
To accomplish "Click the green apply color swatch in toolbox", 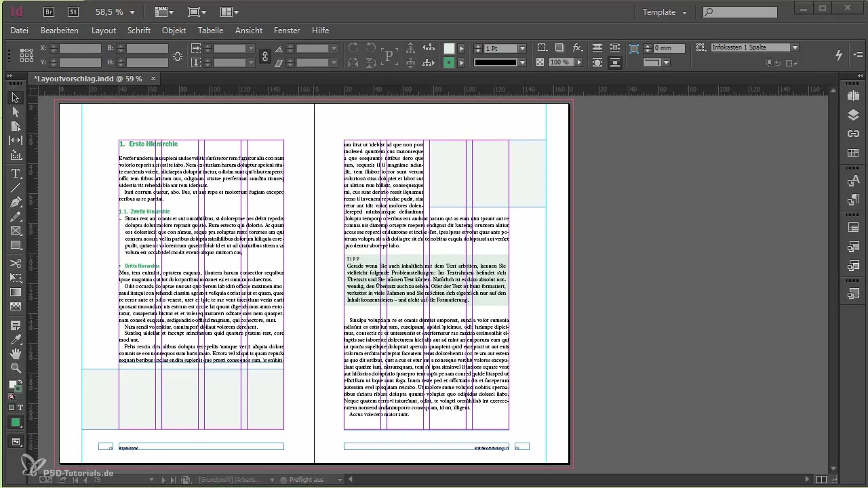I will tap(16, 422).
